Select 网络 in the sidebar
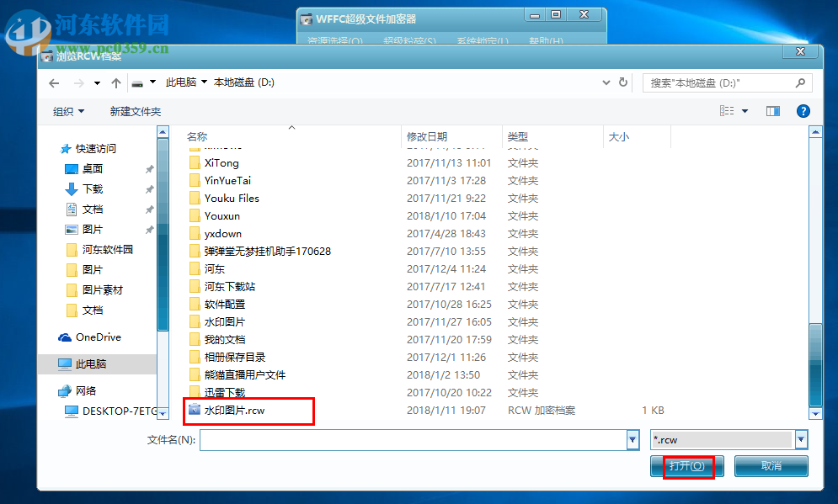The width and height of the screenshot is (838, 504). [86, 390]
